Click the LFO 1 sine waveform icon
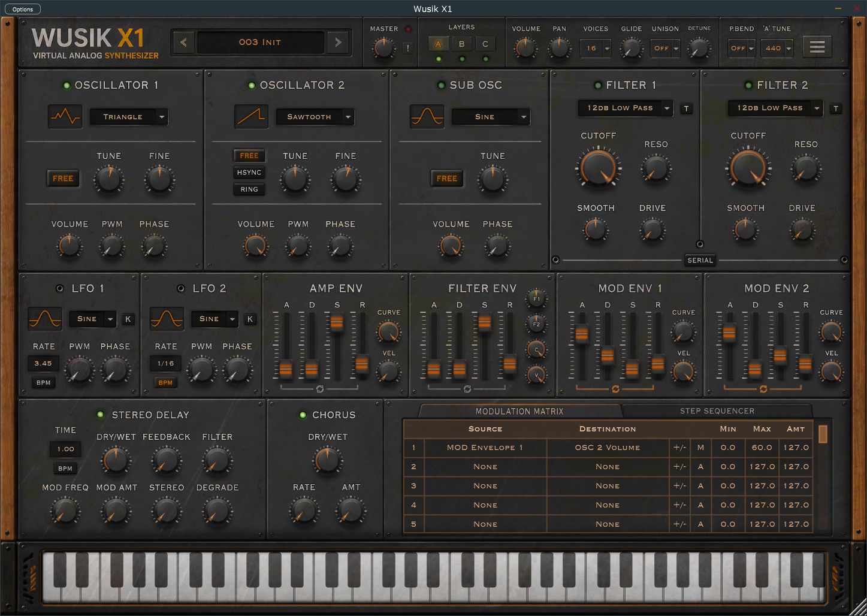The height and width of the screenshot is (616, 867). tap(45, 319)
